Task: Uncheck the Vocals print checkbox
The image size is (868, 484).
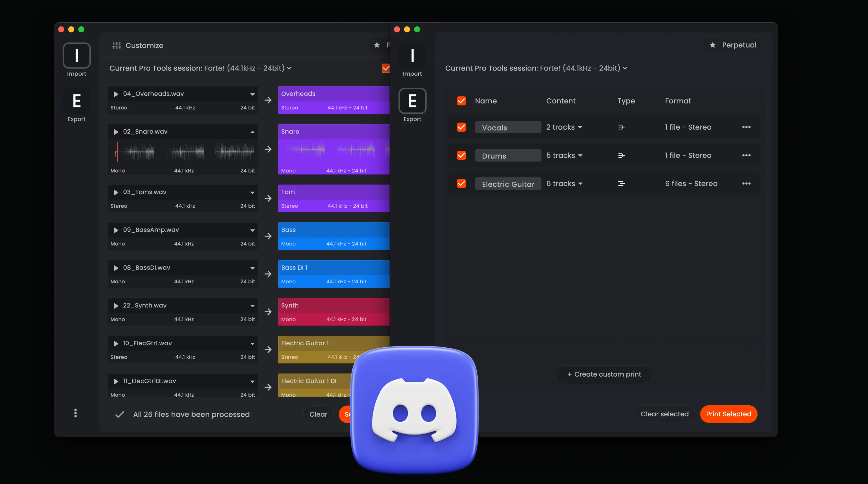Action: click(461, 127)
